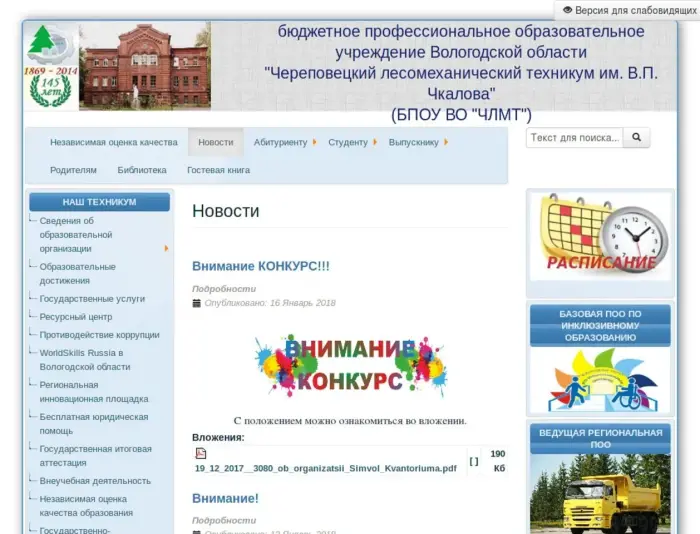Click the search magnifier button
Screen dimensions: 700x534
(637, 138)
